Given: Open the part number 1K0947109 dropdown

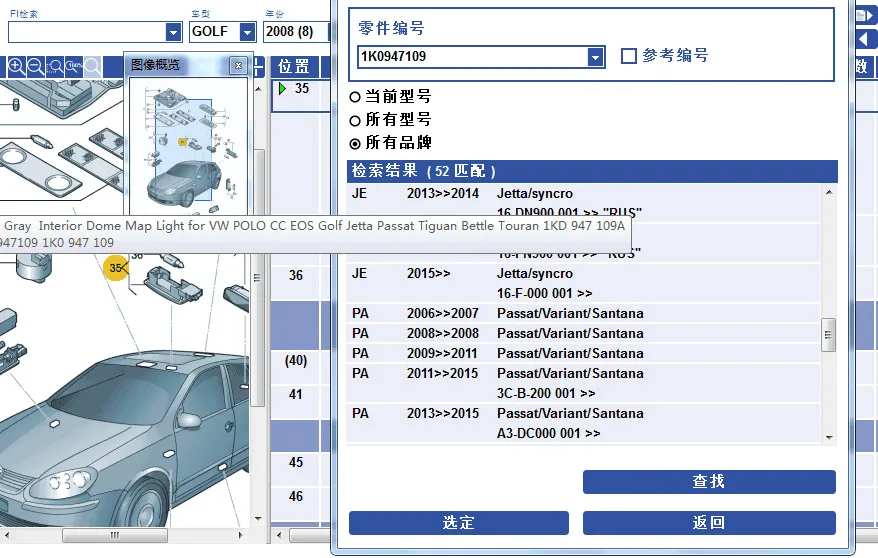Looking at the screenshot, I should [x=595, y=57].
